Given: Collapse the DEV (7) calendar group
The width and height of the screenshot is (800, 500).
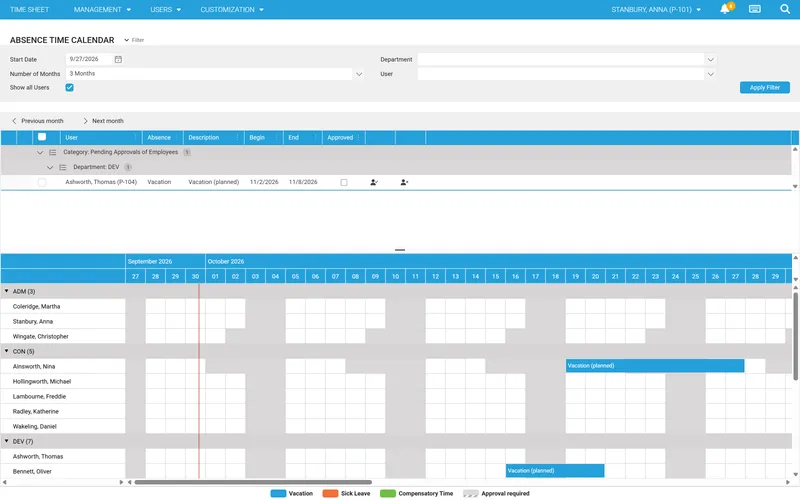Looking at the screenshot, I should point(7,441).
